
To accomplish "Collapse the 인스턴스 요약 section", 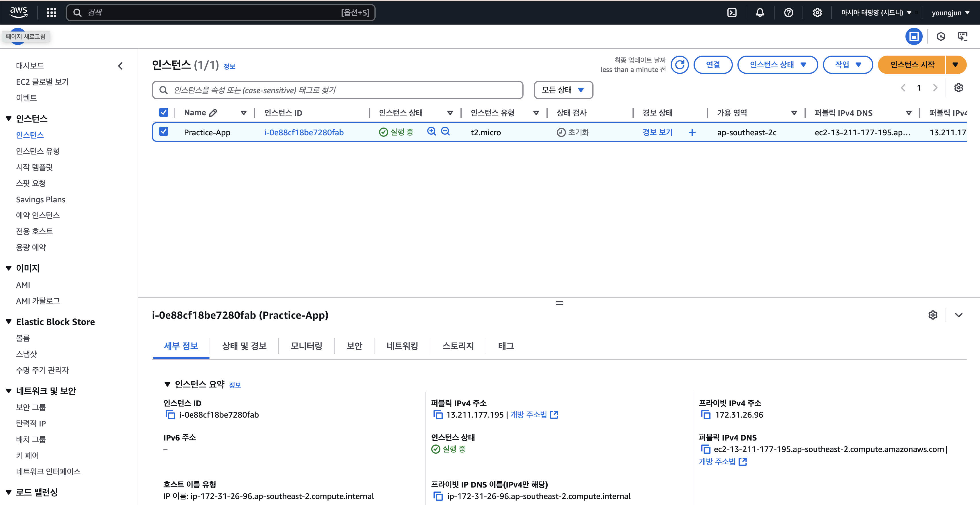I will click(167, 384).
